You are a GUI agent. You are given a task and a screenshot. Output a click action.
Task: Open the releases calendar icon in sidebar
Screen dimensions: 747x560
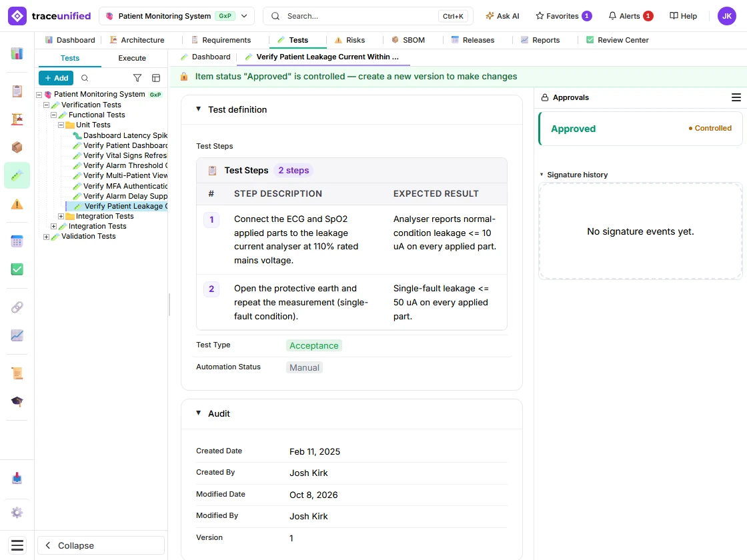coord(17,241)
